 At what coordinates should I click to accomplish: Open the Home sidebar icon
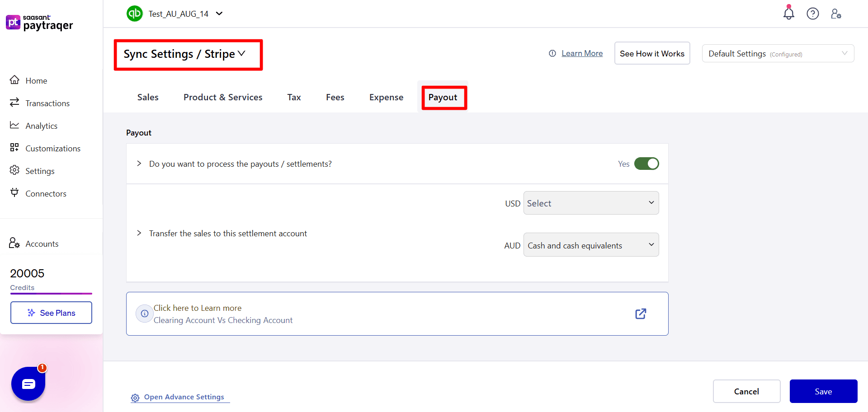click(x=15, y=80)
